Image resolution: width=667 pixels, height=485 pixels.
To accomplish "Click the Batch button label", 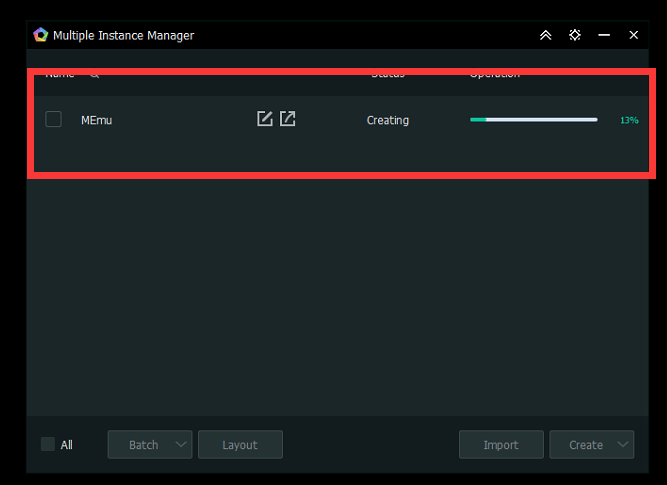I will click(142, 445).
